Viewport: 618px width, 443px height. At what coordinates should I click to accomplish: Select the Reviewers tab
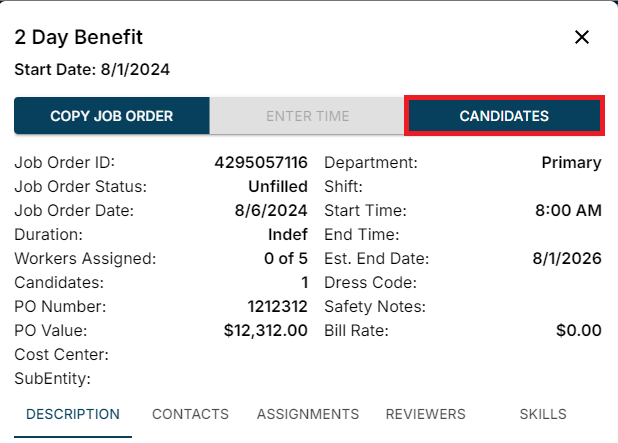[425, 414]
